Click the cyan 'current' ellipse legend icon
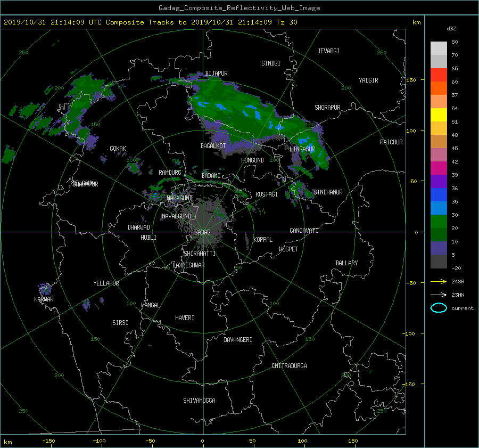 439,308
